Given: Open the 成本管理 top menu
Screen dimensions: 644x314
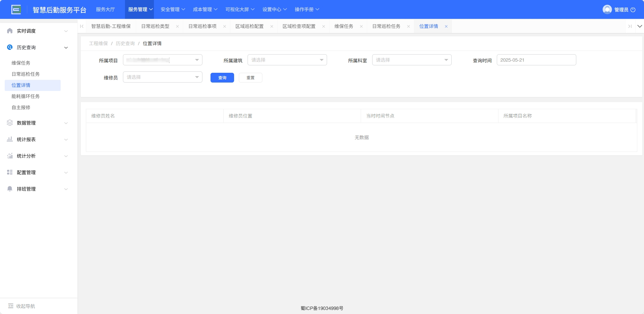Looking at the screenshot, I should [205, 9].
